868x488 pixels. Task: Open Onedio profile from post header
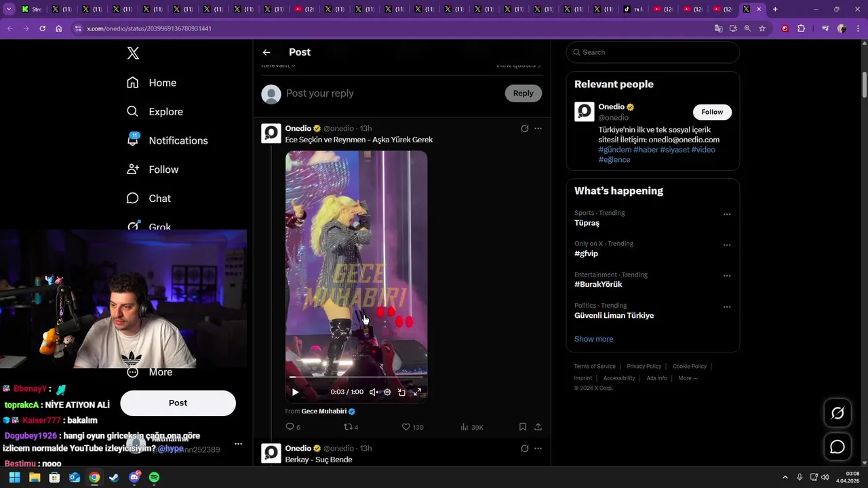click(x=298, y=128)
